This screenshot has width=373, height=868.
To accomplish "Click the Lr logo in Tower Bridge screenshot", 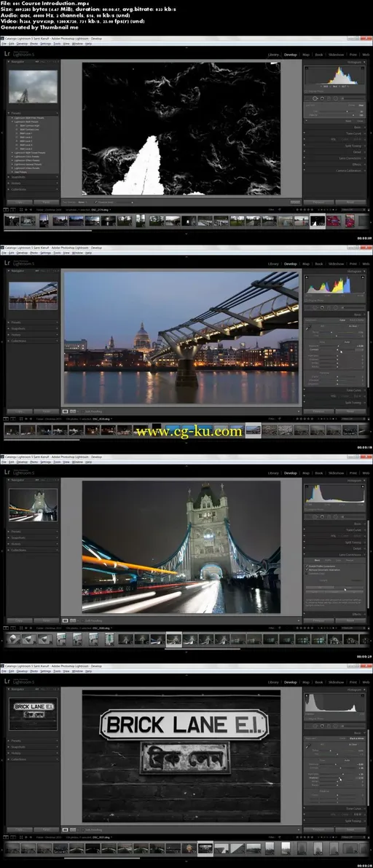I will pyautogui.click(x=7, y=472).
